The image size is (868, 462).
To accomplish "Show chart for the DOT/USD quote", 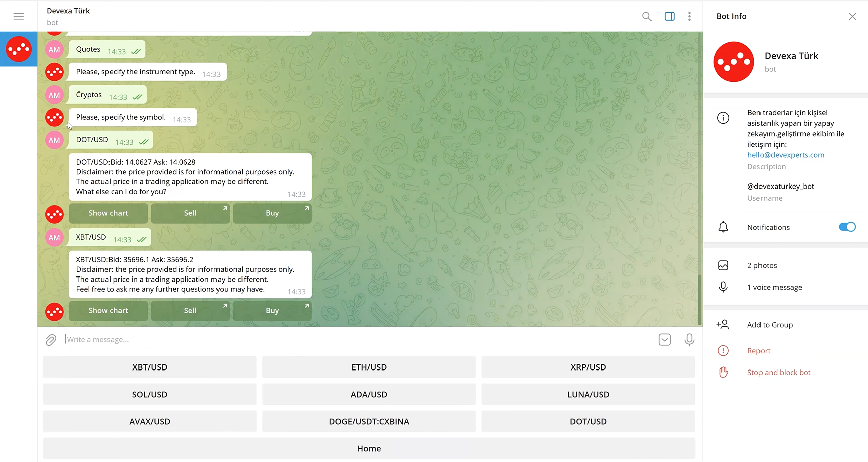I will [x=108, y=213].
